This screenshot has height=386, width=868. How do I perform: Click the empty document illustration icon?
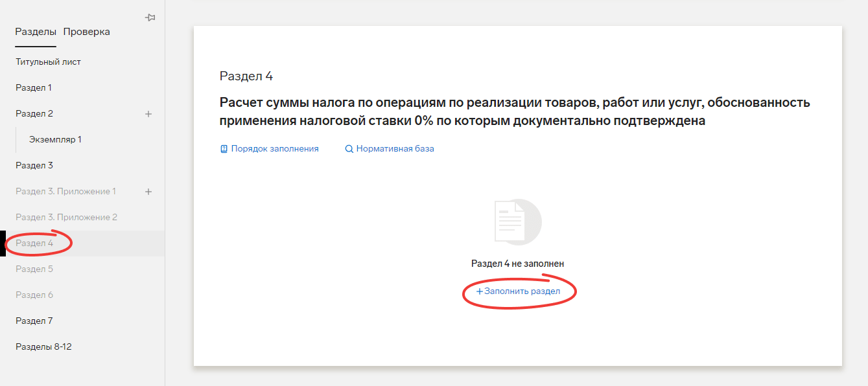(517, 221)
